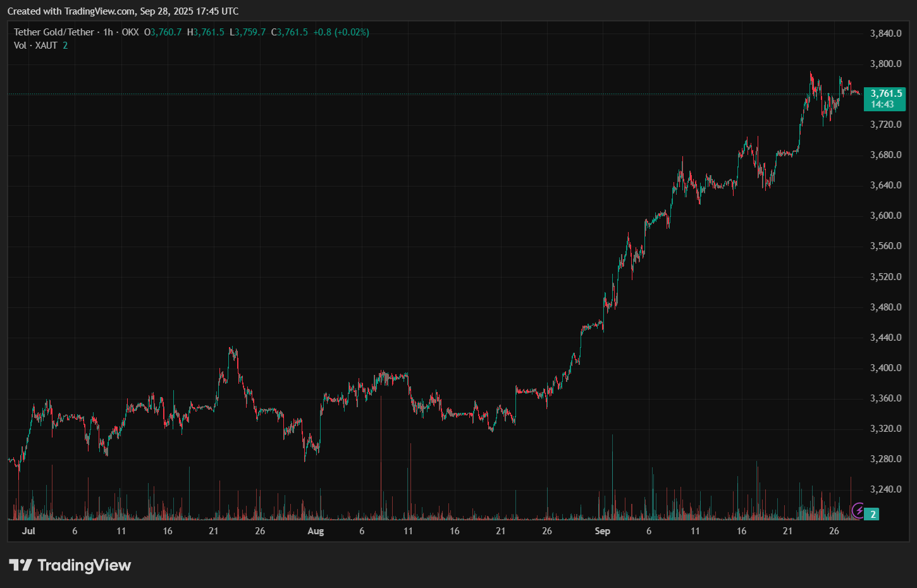
Task: Click the closing price value C3,761.5
Action: pos(289,32)
